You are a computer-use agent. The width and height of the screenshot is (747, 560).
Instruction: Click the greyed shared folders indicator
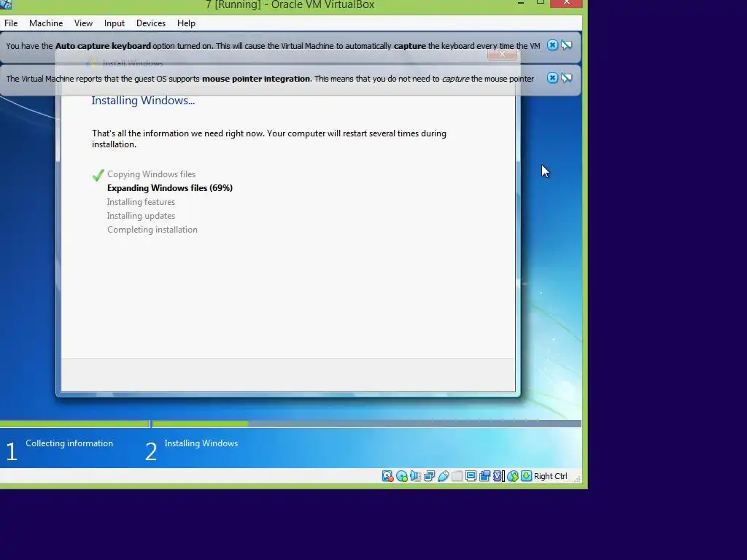(x=457, y=476)
